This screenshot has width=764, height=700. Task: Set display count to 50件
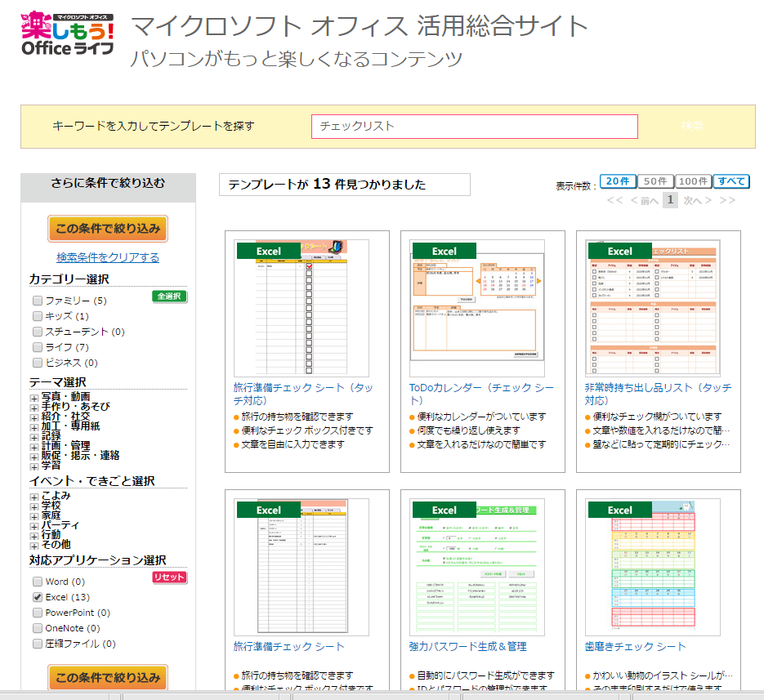pyautogui.click(x=656, y=181)
